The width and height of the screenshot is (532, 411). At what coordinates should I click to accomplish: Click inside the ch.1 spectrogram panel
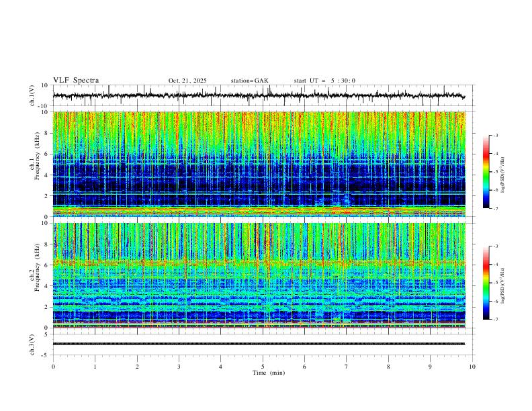259,164
